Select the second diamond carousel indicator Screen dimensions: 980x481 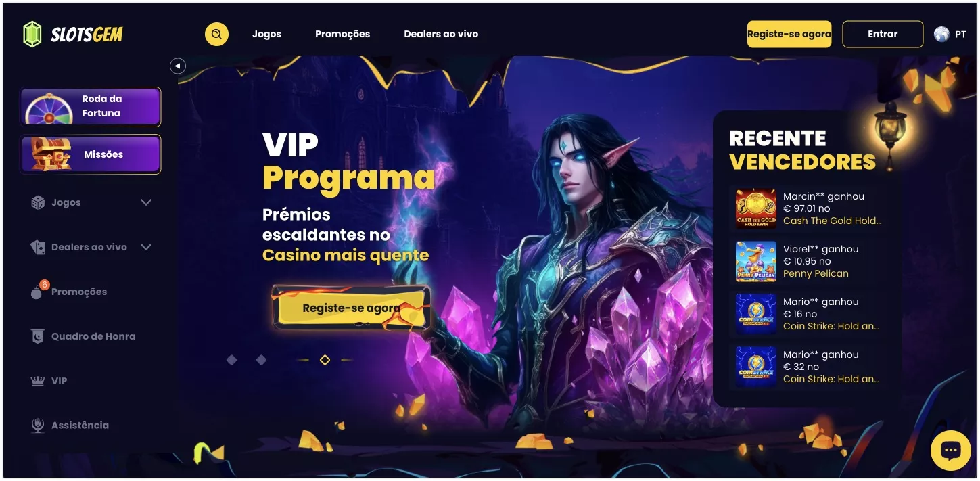coord(261,360)
